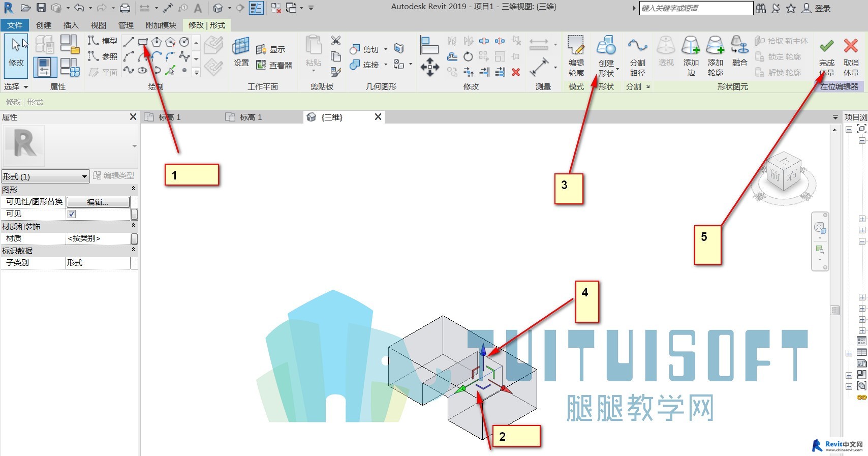Expand the draw tools gallery arrow

(196, 73)
